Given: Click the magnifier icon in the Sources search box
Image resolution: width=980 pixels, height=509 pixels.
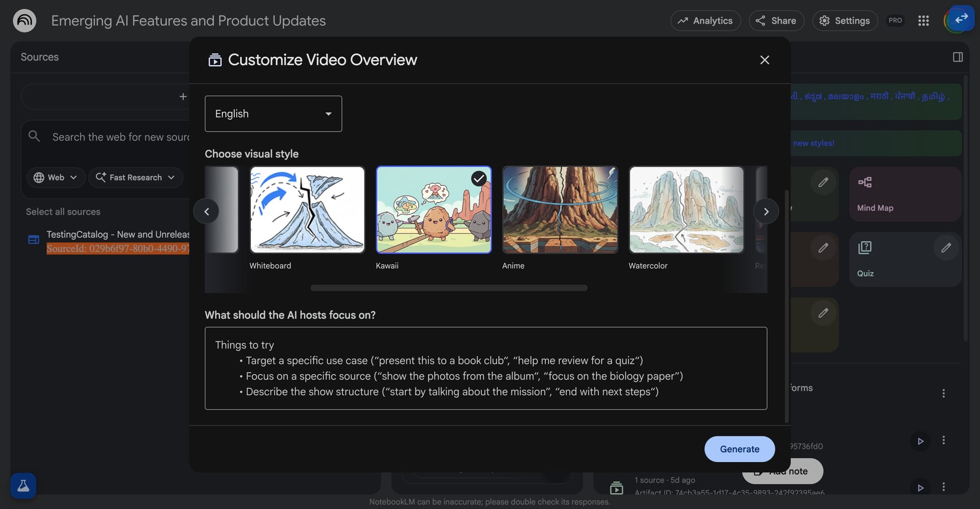Looking at the screenshot, I should point(34,136).
